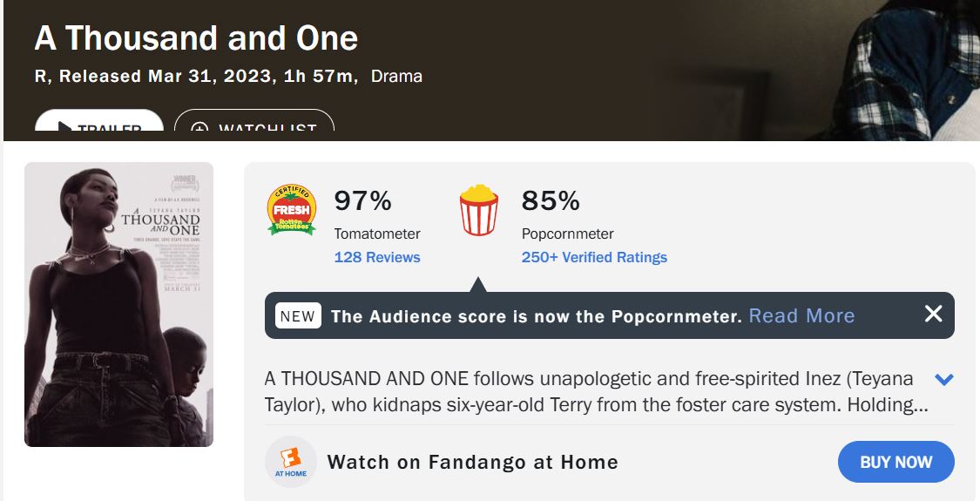Open the 250+ Verified Ratings link
The height and width of the screenshot is (501, 980).
(x=594, y=257)
